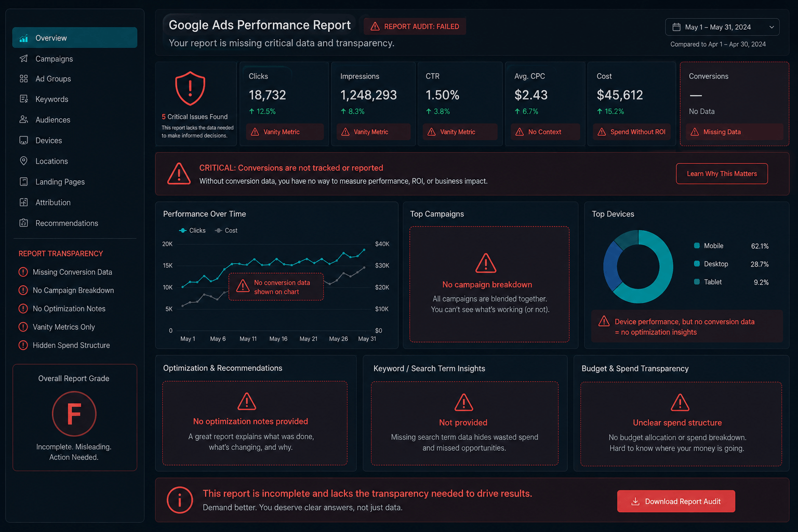Select Keywords in the sidebar
The width and height of the screenshot is (798, 532).
point(52,99)
